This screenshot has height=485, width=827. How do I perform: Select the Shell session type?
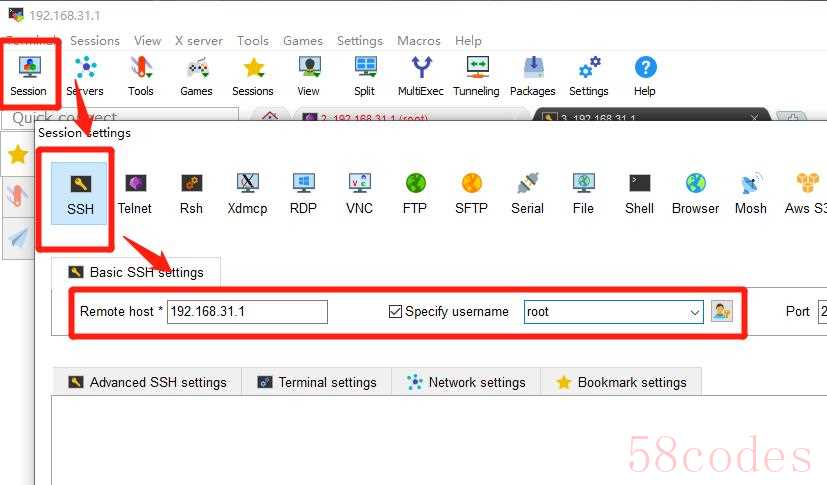(639, 193)
